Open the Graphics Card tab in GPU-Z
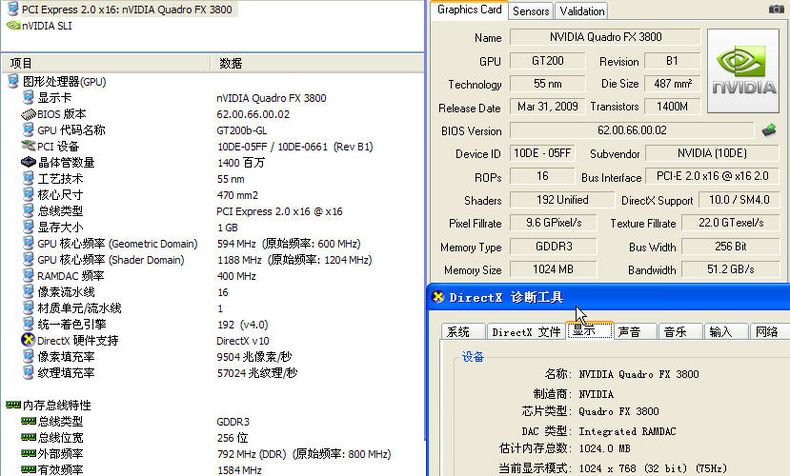 tap(469, 10)
